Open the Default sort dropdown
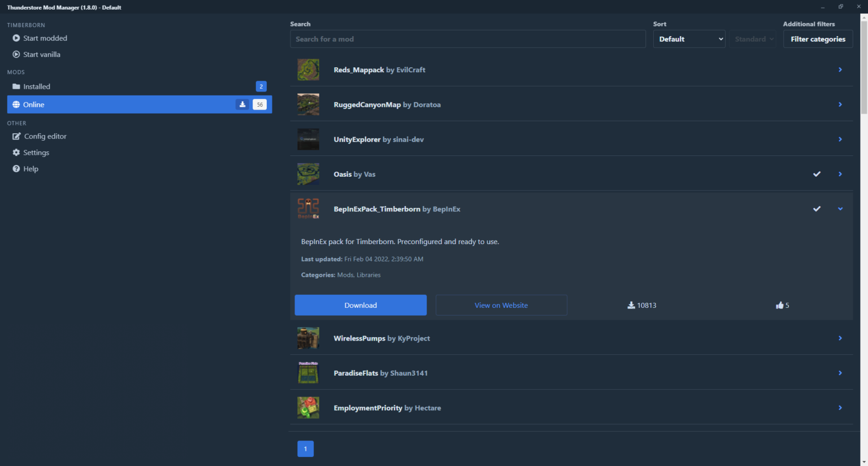The image size is (868, 466). click(x=689, y=39)
